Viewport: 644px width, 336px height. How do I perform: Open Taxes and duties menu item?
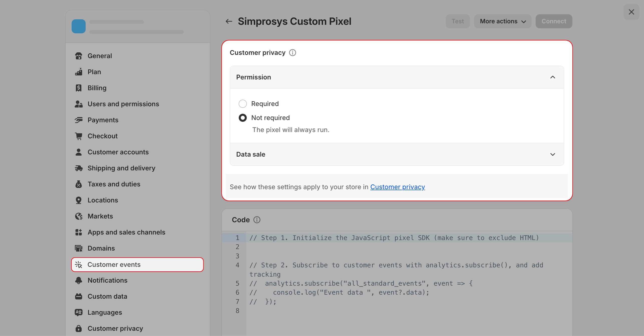[137, 184]
